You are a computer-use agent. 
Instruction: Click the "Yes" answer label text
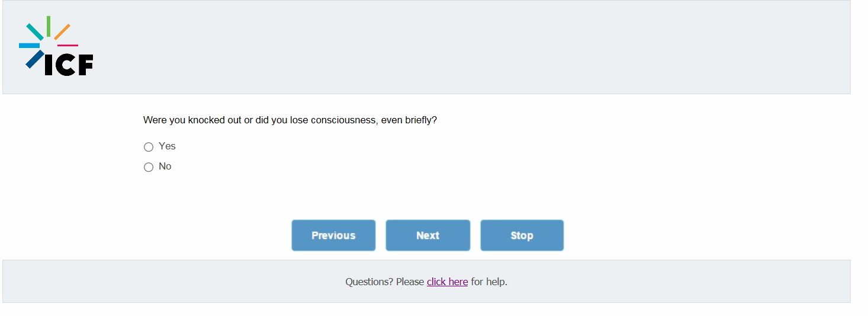(167, 146)
